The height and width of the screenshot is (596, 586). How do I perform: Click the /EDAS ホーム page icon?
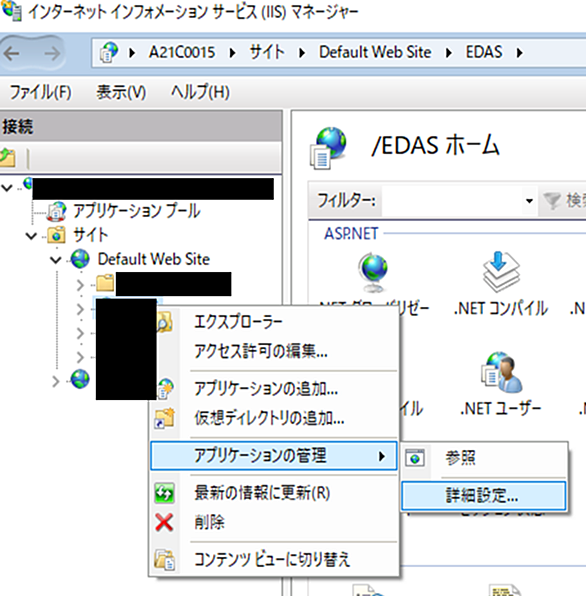[x=328, y=148]
